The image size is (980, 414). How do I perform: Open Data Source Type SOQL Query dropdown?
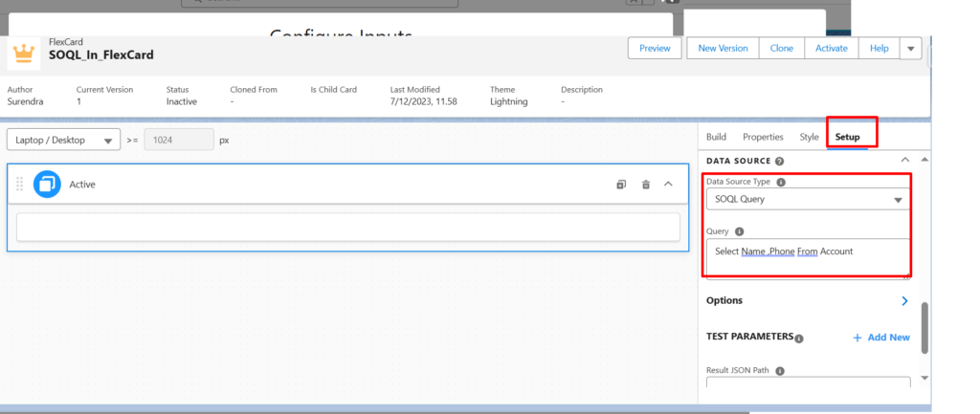(808, 199)
